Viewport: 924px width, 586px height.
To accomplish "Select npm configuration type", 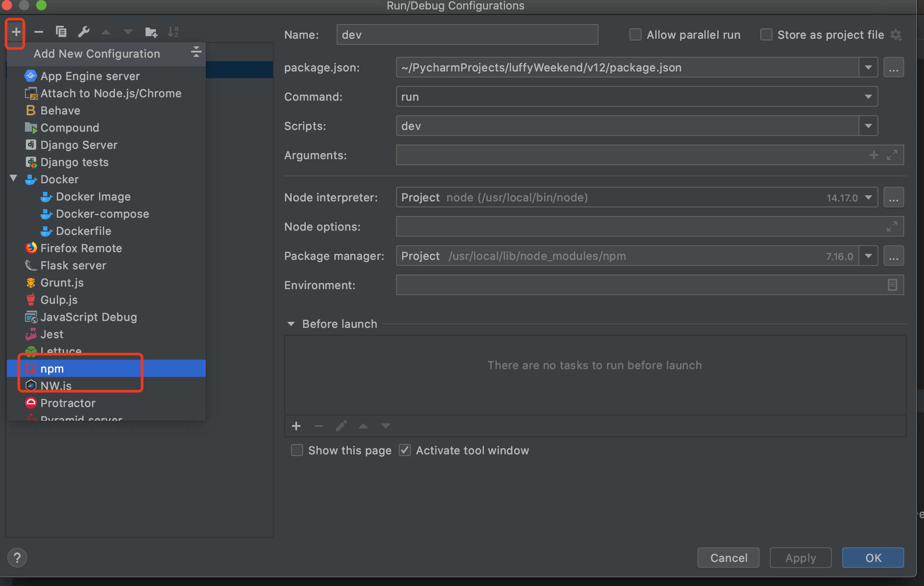I will [x=106, y=369].
